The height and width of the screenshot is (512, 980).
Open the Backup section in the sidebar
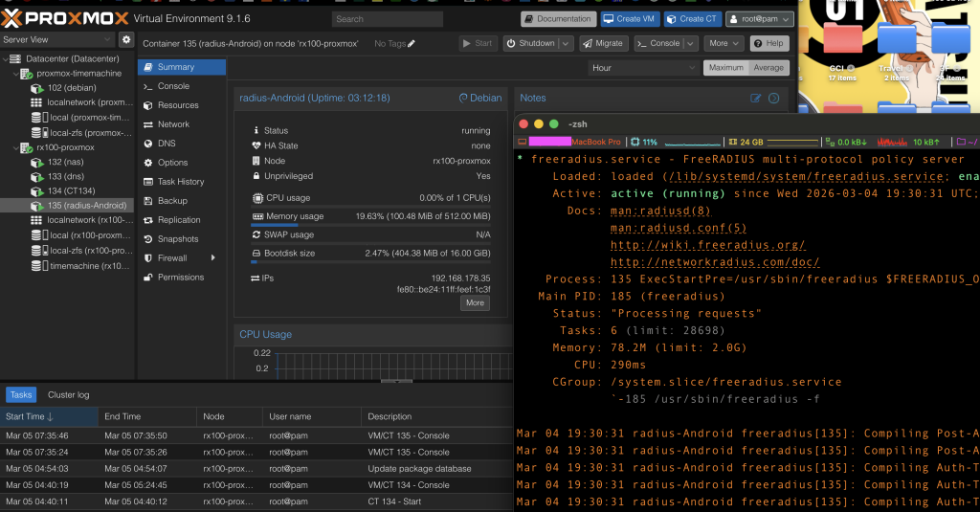tap(172, 201)
